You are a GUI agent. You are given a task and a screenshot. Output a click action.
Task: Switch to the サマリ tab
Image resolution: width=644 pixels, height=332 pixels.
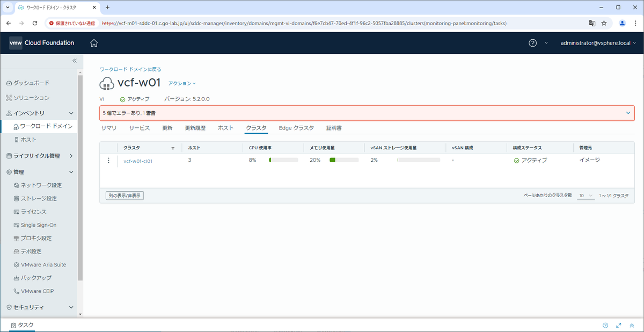pos(109,128)
